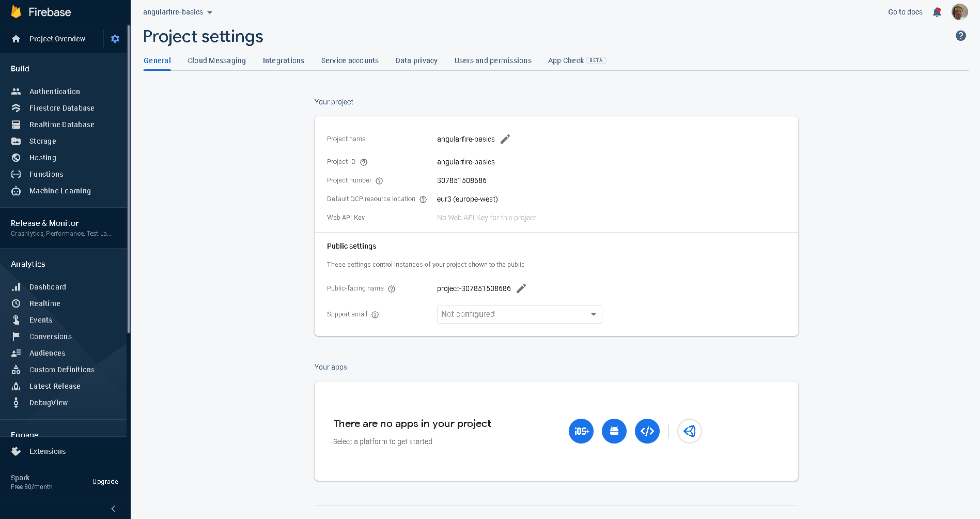The image size is (980, 519).
Task: Switch to the Users and permissions tab
Action: pos(493,60)
